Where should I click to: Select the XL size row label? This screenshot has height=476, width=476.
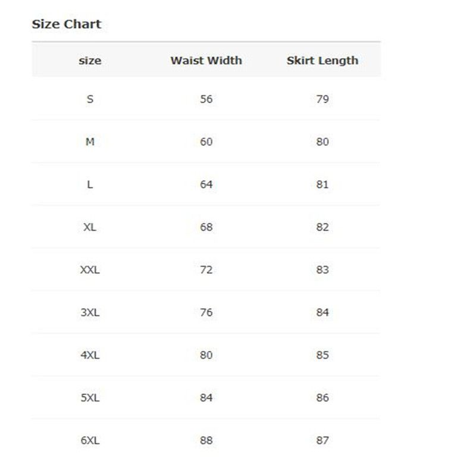(x=90, y=227)
